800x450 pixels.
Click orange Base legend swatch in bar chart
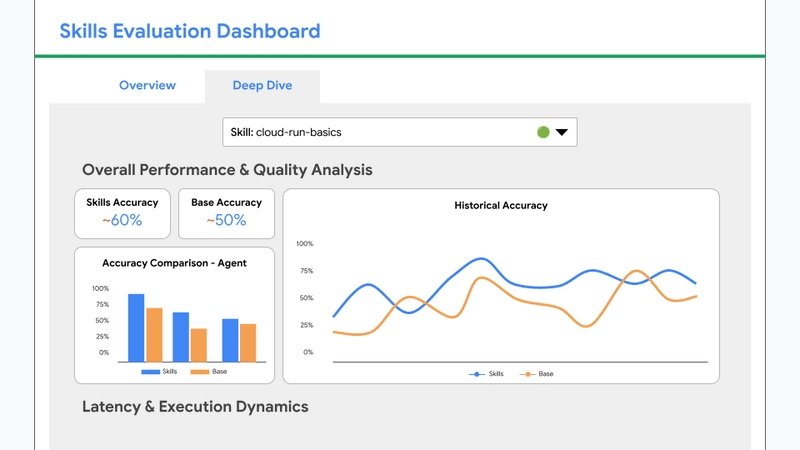[x=199, y=372]
